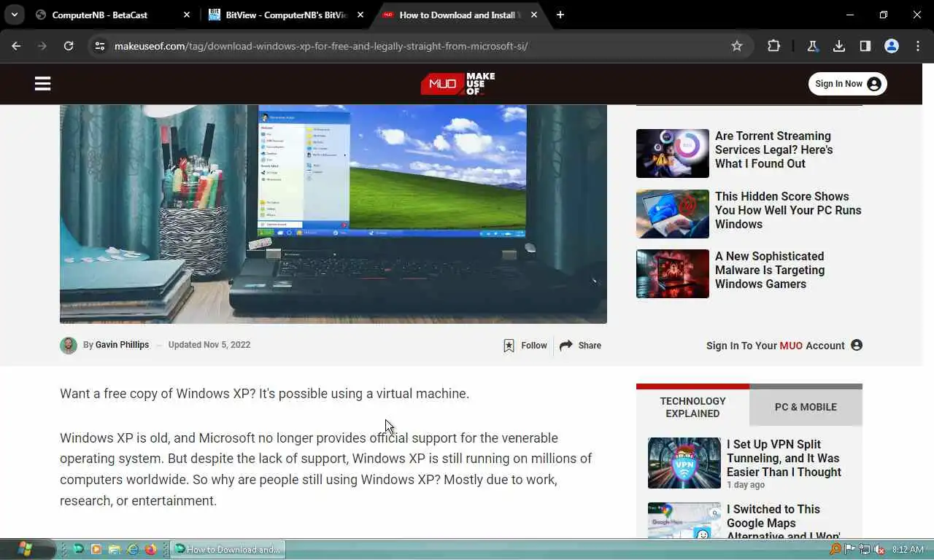Close the BitView tab
The width and height of the screenshot is (934, 560).
point(360,15)
